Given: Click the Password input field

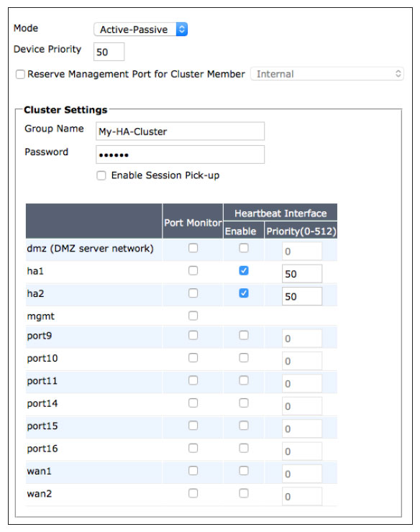Looking at the screenshot, I should 180,155.
